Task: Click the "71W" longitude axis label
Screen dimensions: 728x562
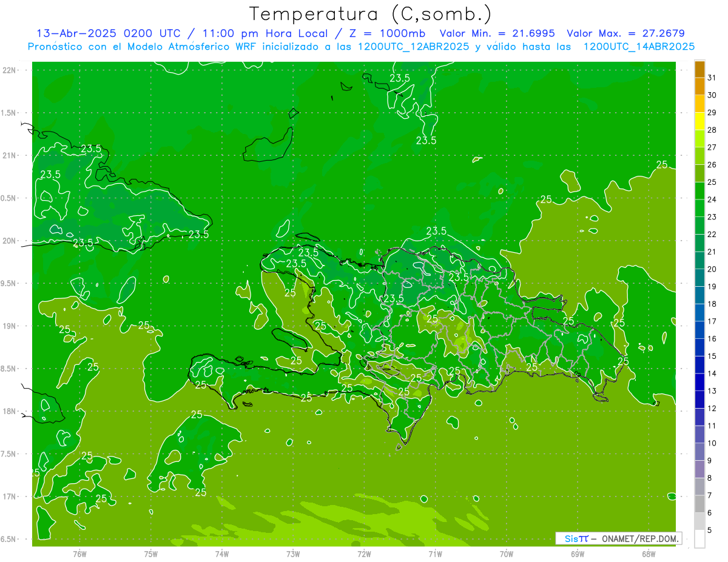Action: coord(435,554)
